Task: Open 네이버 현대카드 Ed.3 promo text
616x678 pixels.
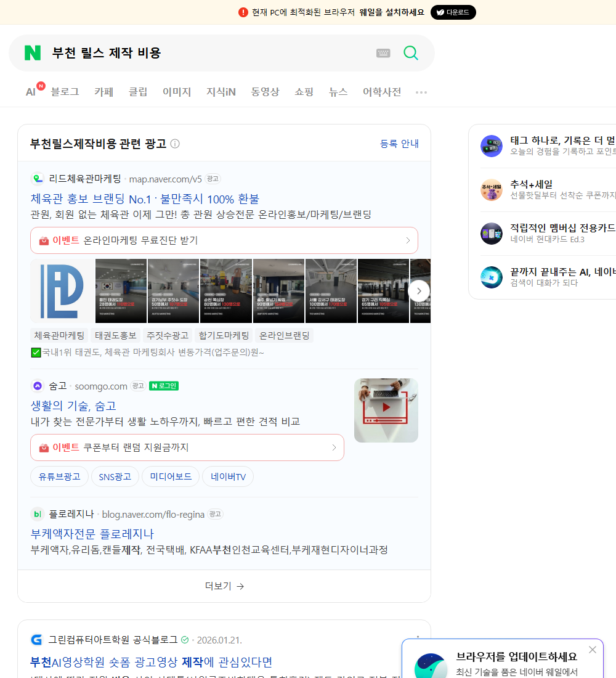Action: click(547, 239)
